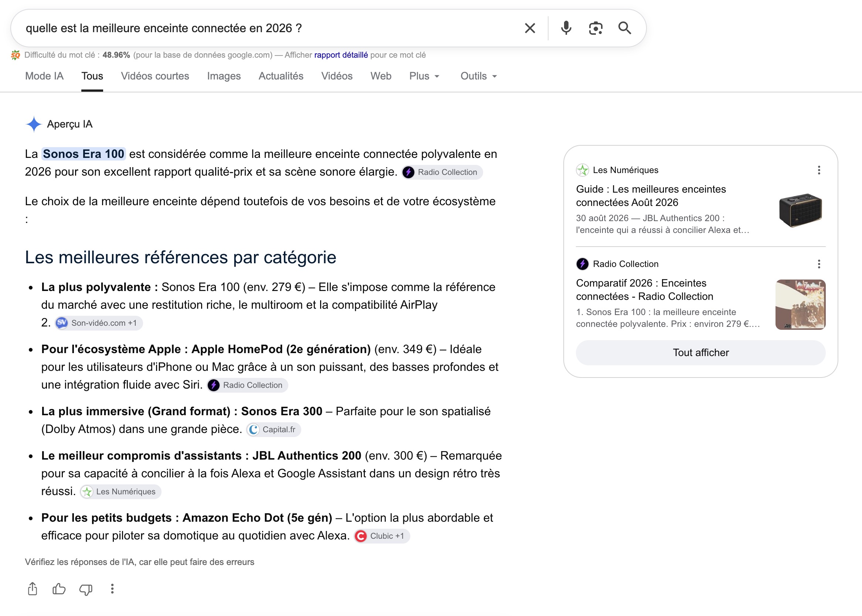Click Radio Collection favicon in source card
Image resolution: width=862 pixels, height=616 pixels.
pos(582,264)
